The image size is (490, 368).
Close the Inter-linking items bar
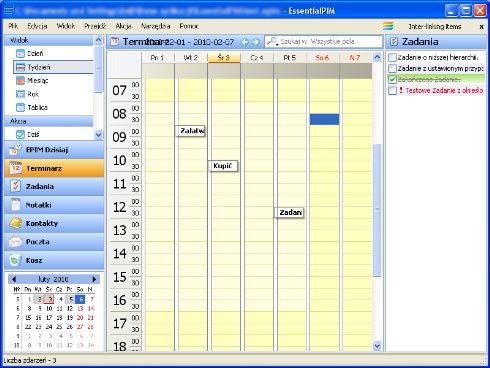[481, 26]
